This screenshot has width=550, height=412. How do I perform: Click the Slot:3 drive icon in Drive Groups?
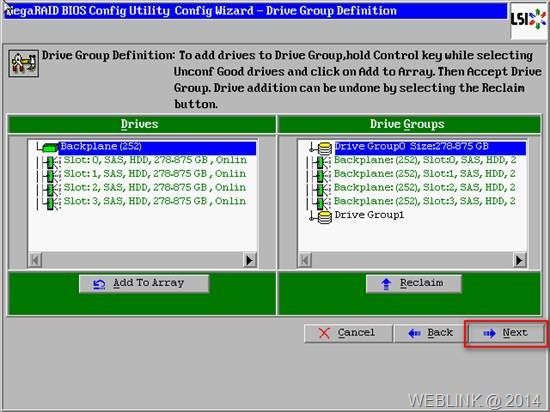[320, 203]
